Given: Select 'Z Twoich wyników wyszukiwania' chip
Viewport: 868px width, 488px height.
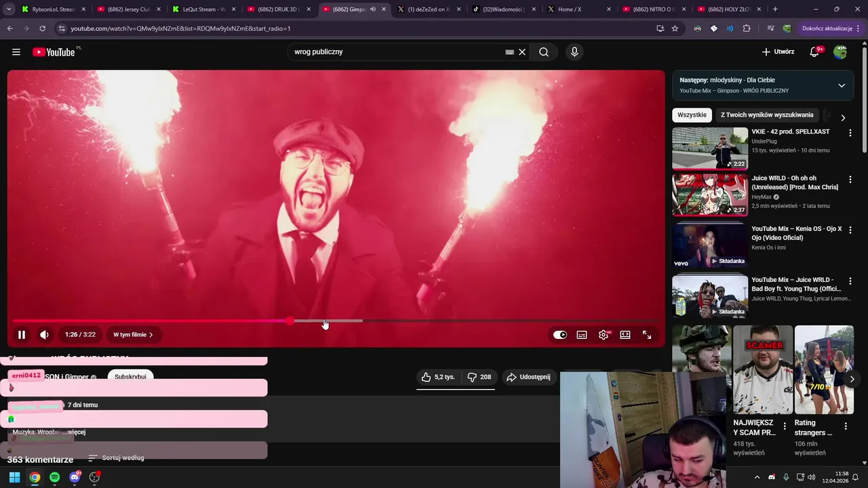Looking at the screenshot, I should [x=767, y=115].
